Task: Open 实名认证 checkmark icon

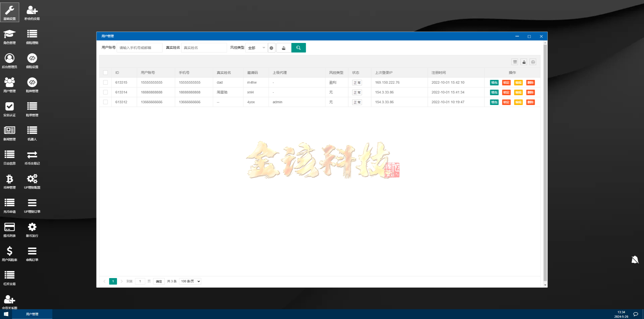Action: tap(10, 109)
